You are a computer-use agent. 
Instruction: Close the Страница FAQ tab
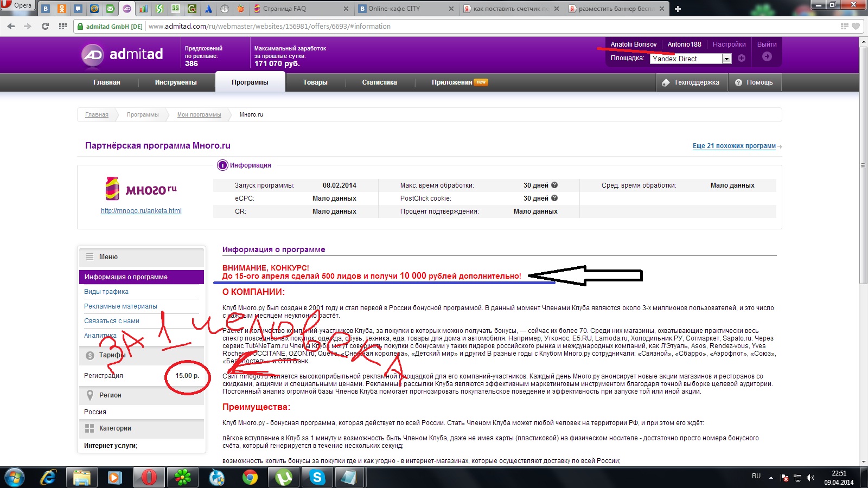tap(347, 9)
